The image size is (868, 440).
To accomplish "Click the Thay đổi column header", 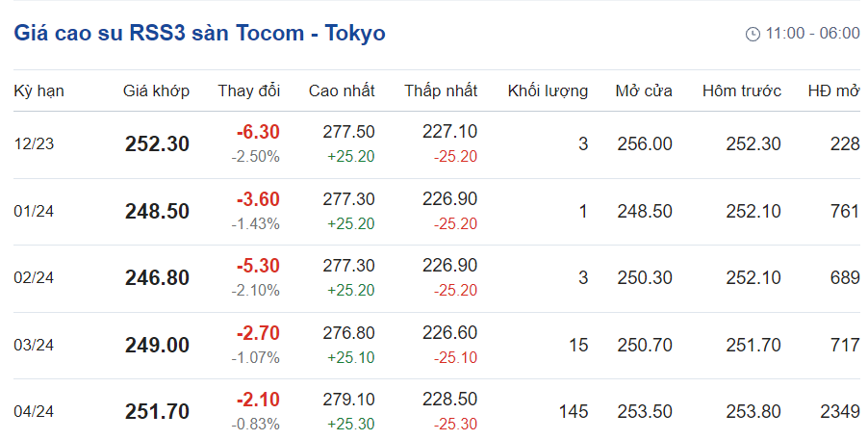I will pos(248,91).
